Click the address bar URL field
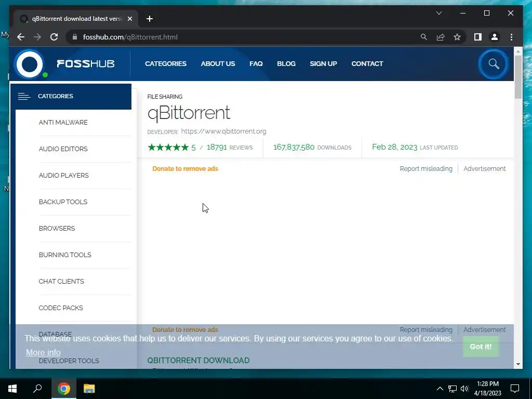This screenshot has height=399, width=532. click(x=244, y=37)
